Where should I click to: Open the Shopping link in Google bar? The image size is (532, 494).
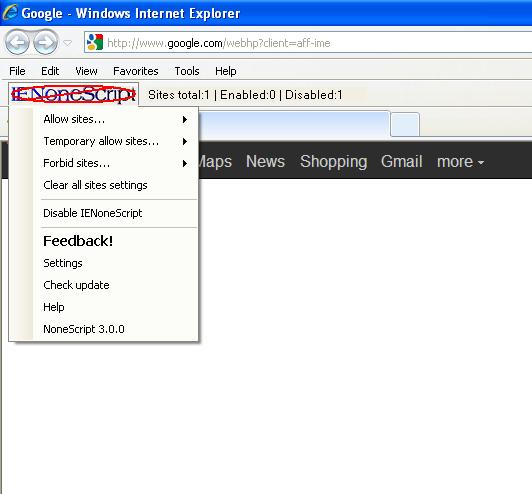click(334, 162)
